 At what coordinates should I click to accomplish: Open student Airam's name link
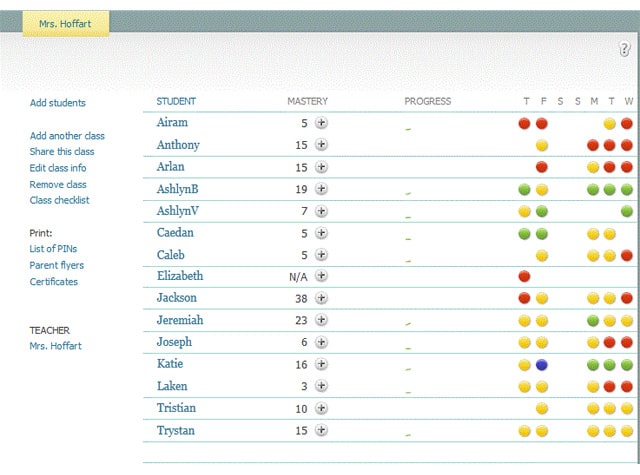[172, 122]
